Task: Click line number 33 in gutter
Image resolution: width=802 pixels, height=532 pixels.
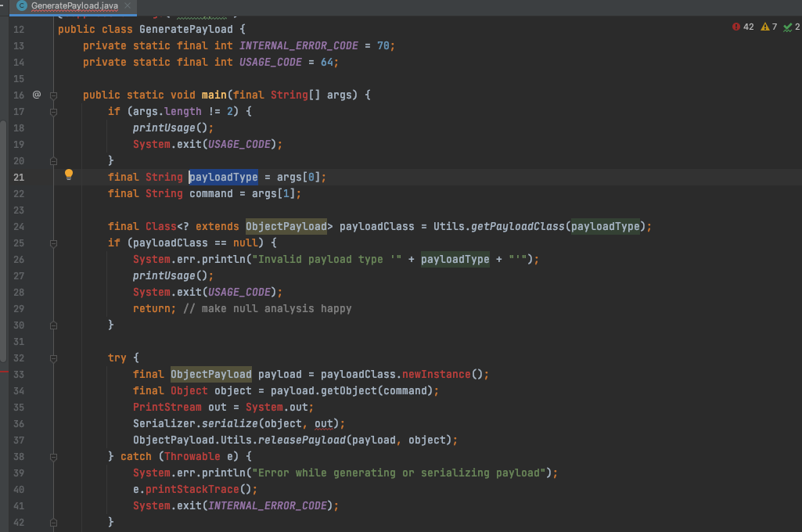Action: coord(19,375)
